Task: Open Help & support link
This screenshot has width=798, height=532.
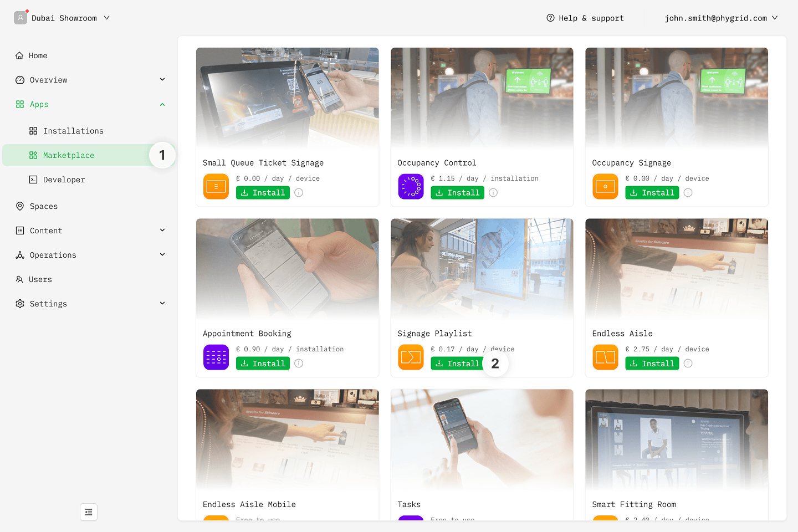Action: [x=585, y=18]
